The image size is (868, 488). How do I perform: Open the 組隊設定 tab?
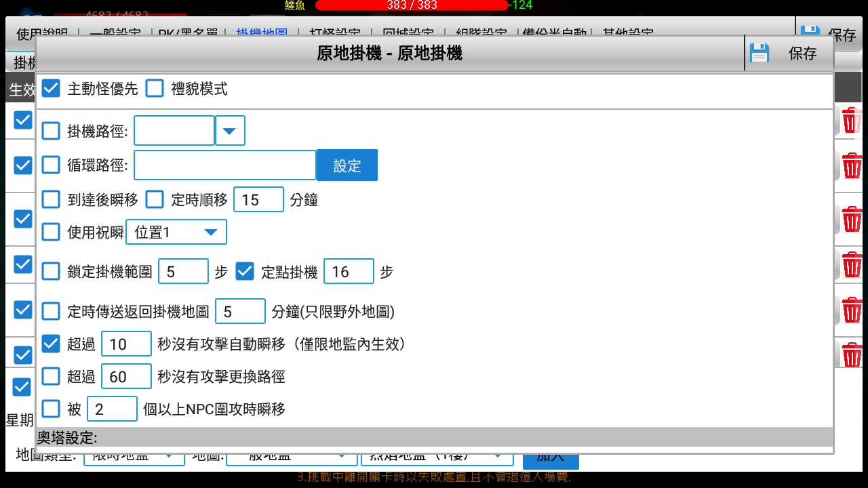click(481, 31)
